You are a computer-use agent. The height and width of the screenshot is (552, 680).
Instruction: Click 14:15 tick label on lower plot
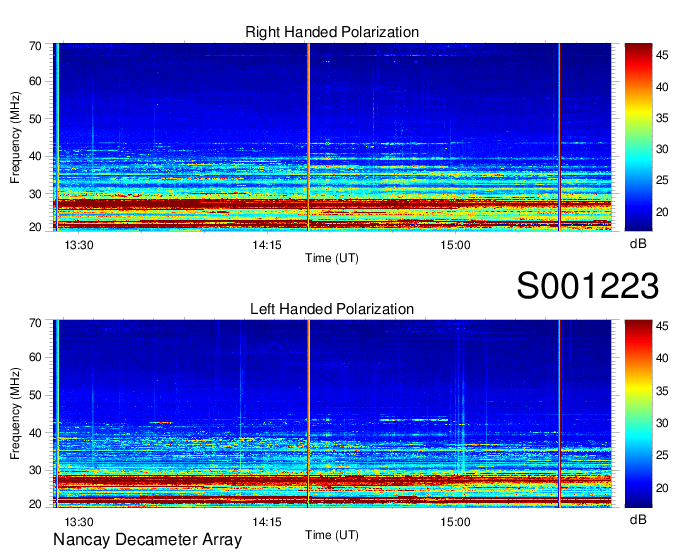click(x=267, y=522)
